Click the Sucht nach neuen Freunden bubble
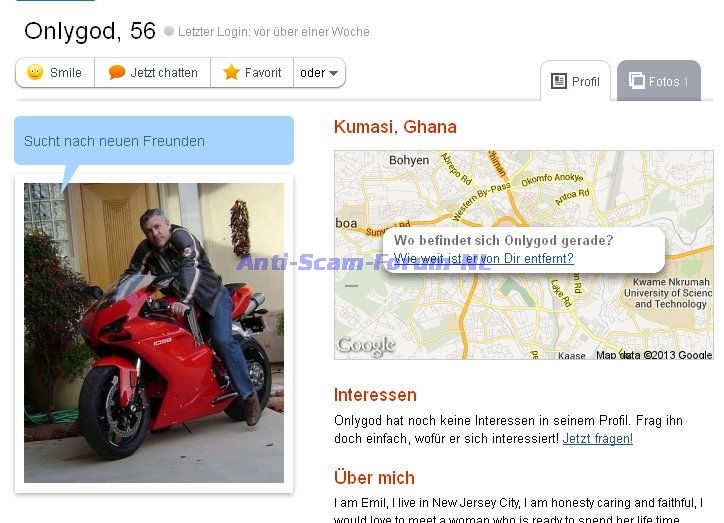This screenshot has height=523, width=724. tap(154, 141)
